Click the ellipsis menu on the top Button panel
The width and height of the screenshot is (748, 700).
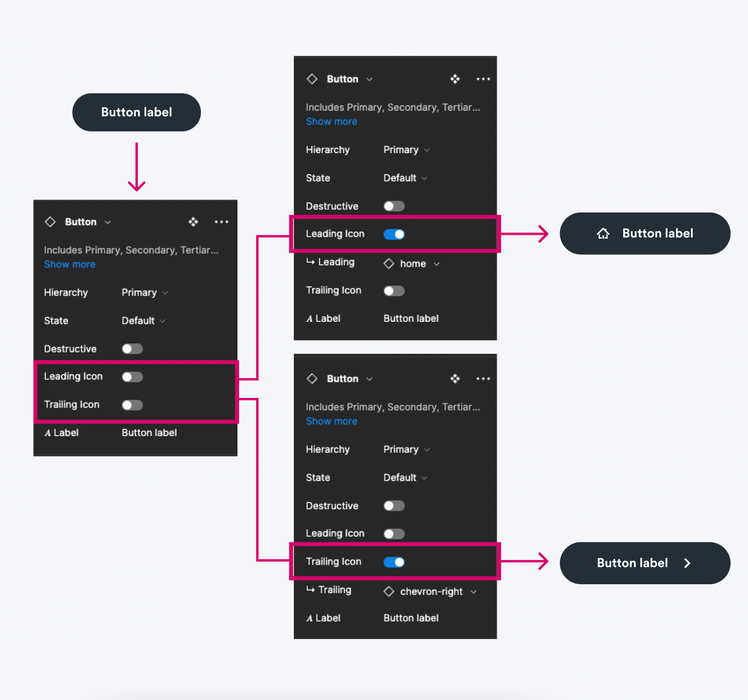click(483, 79)
